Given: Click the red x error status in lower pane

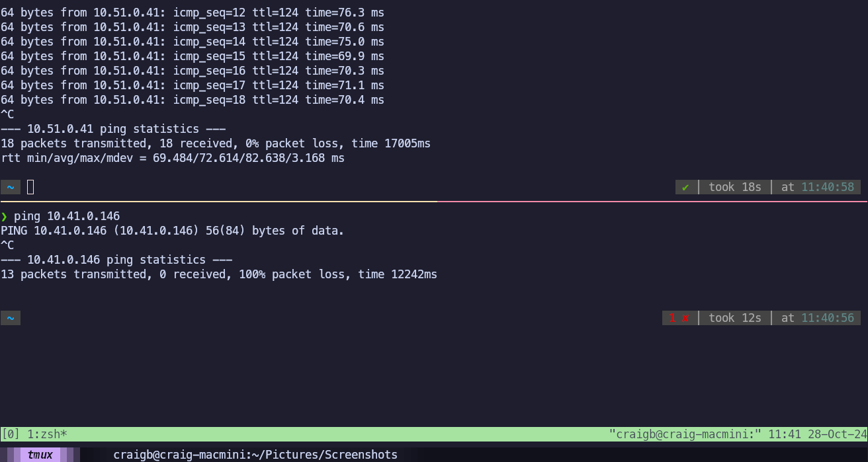Looking at the screenshot, I should (x=679, y=318).
